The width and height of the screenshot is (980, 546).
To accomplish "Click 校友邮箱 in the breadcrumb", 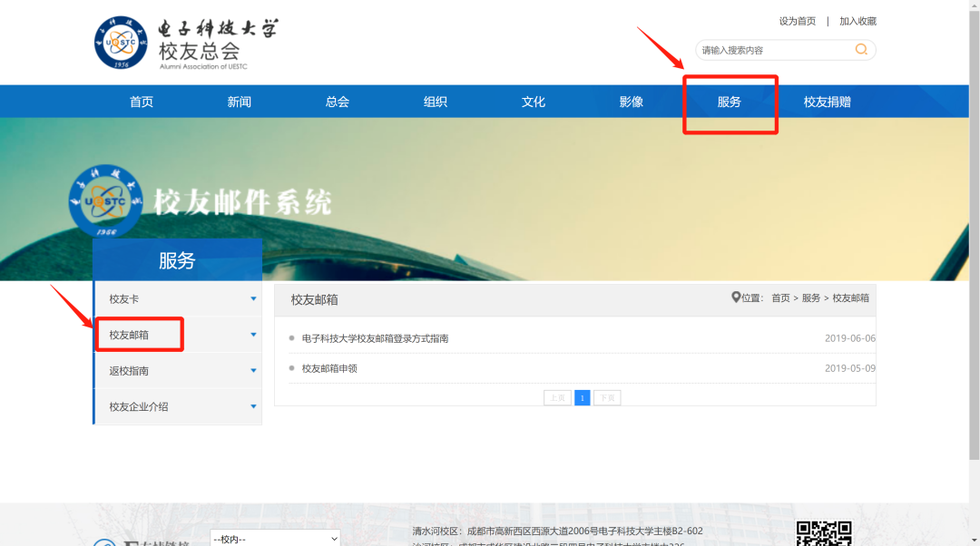I will [850, 298].
